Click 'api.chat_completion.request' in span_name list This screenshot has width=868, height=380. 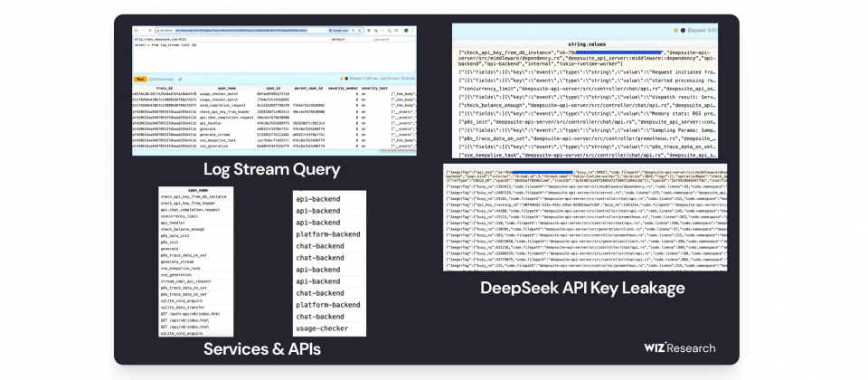(x=191, y=209)
